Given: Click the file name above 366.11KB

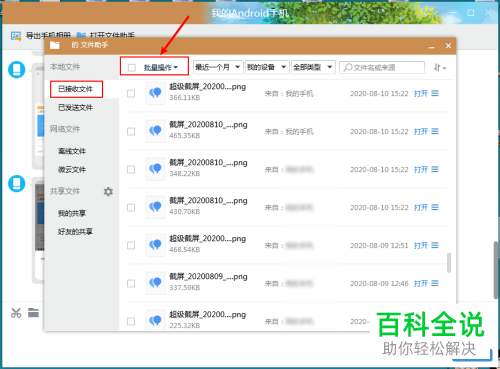Looking at the screenshot, I should [x=208, y=87].
